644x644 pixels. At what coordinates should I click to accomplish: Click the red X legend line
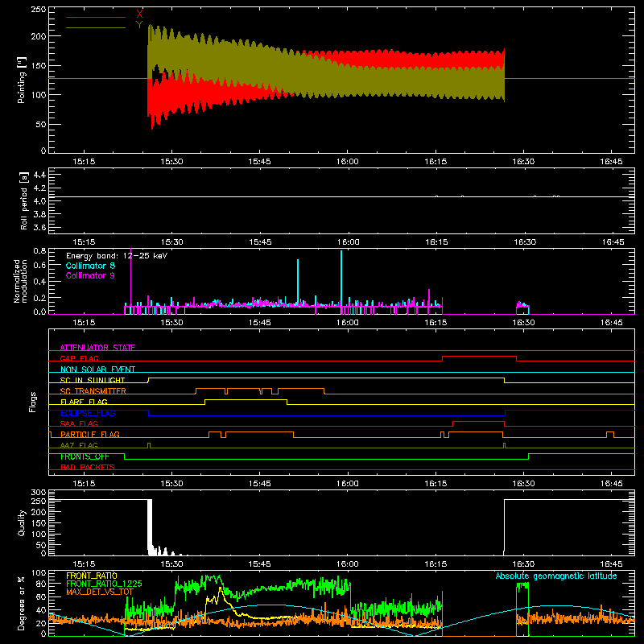click(x=96, y=17)
